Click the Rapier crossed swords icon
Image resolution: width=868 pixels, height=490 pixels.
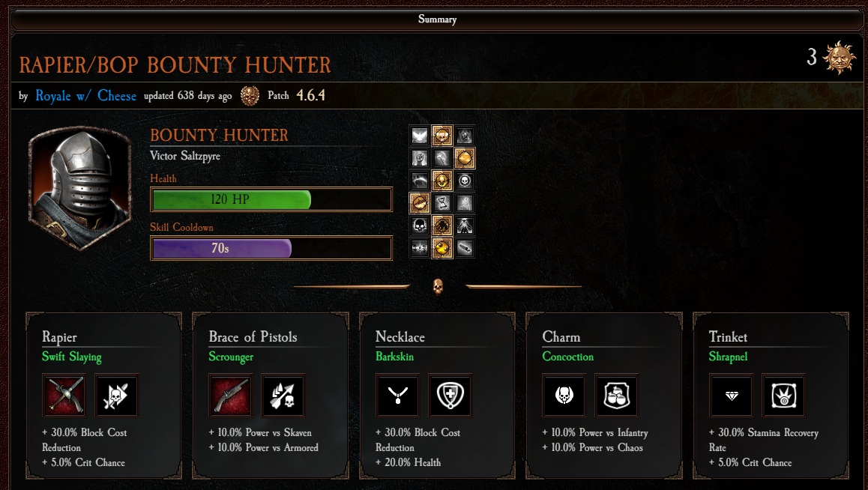(x=64, y=396)
